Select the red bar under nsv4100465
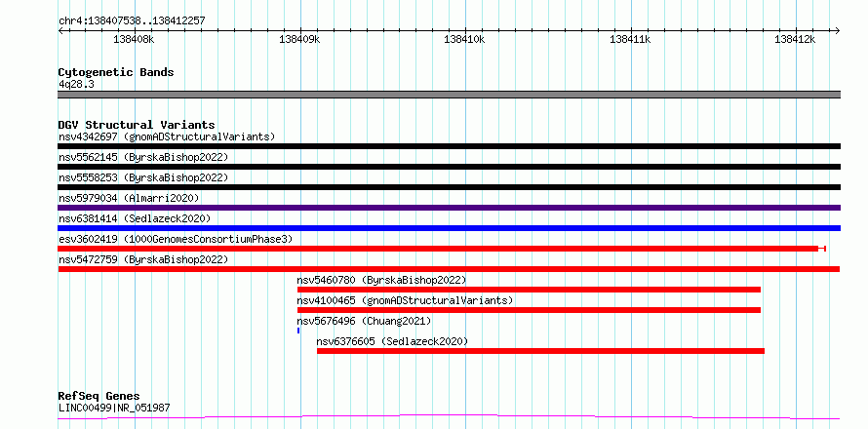The image size is (868, 429). click(x=529, y=310)
